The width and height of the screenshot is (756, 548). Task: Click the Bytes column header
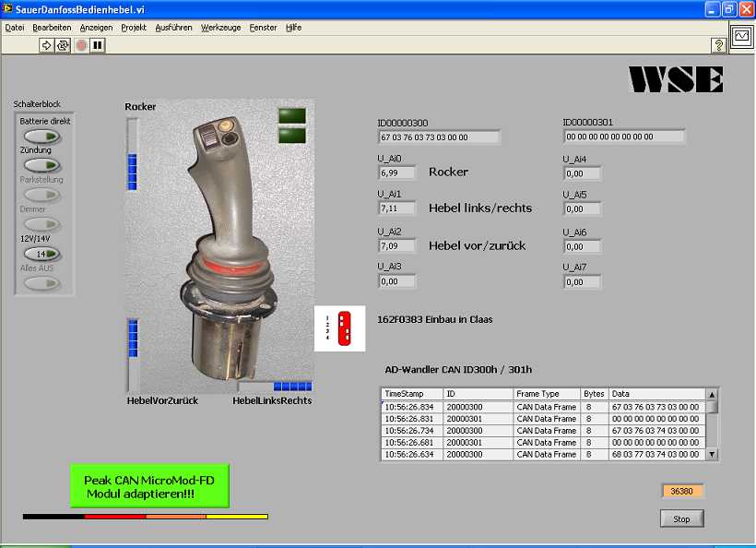594,394
